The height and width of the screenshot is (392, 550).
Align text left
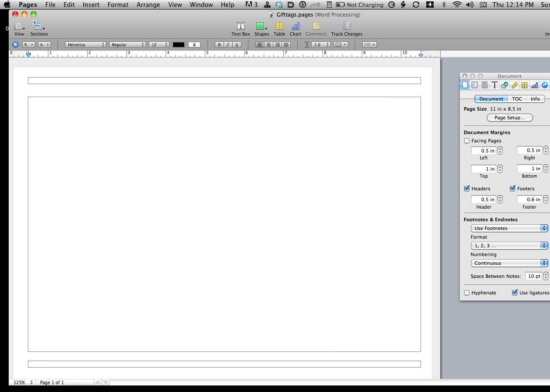pos(260,44)
